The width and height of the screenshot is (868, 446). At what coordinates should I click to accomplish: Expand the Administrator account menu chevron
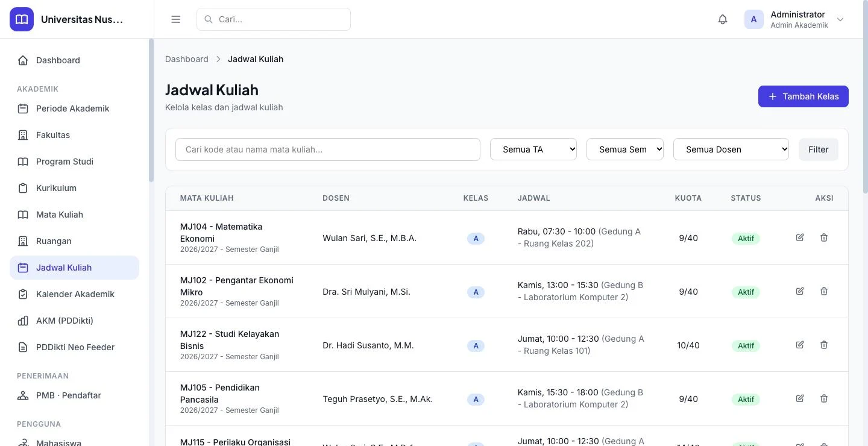pos(840,19)
